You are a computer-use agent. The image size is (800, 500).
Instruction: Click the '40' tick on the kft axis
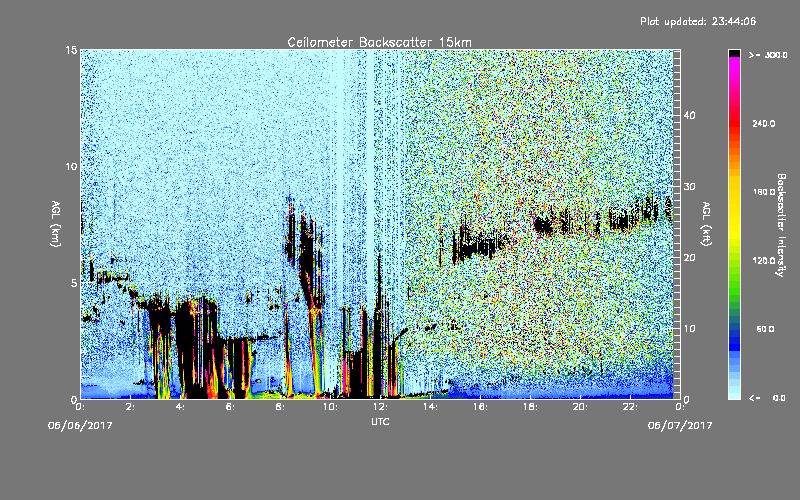click(x=689, y=115)
